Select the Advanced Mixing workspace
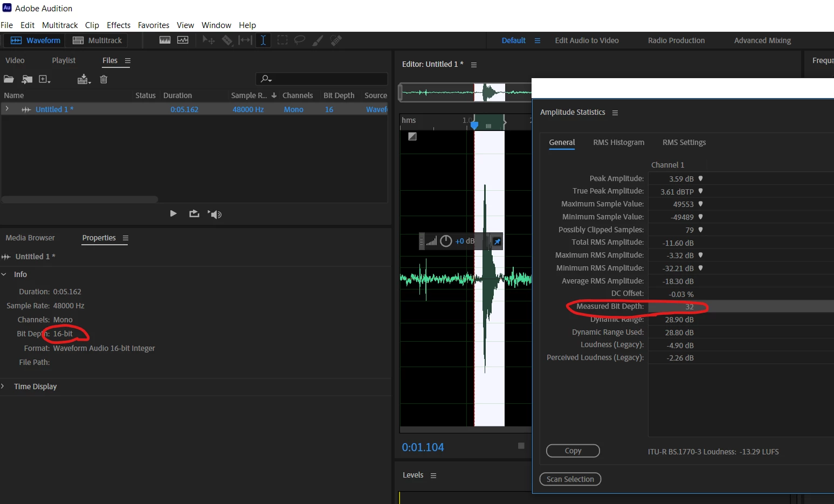The width and height of the screenshot is (834, 504). click(762, 40)
